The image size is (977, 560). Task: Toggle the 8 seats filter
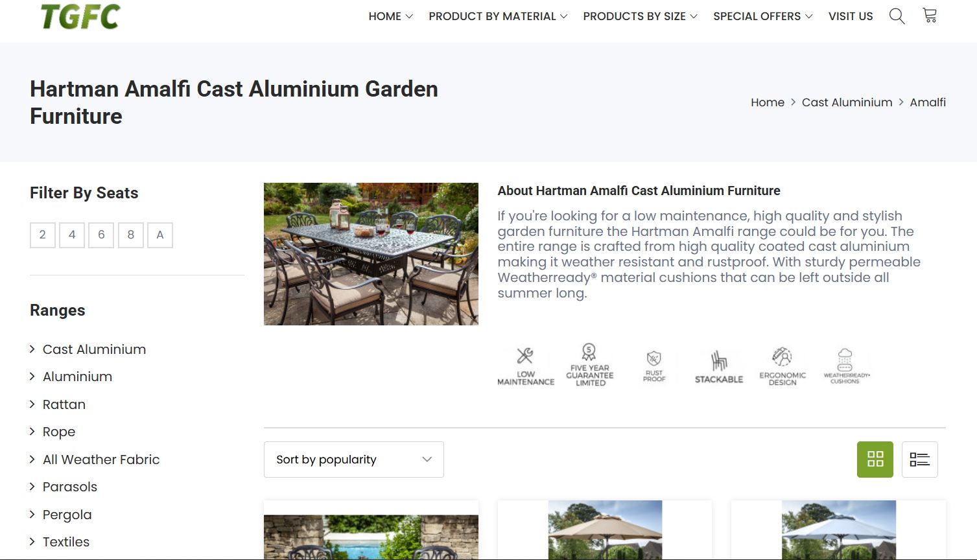pos(131,235)
